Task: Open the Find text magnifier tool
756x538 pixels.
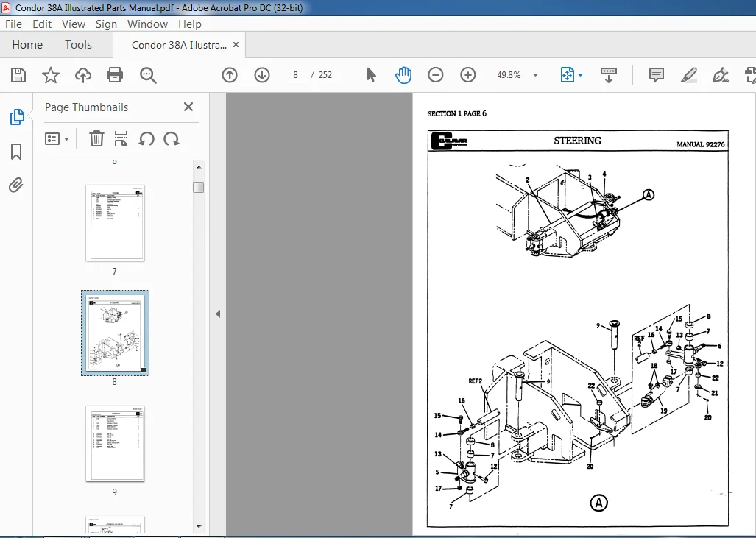Action: point(148,75)
